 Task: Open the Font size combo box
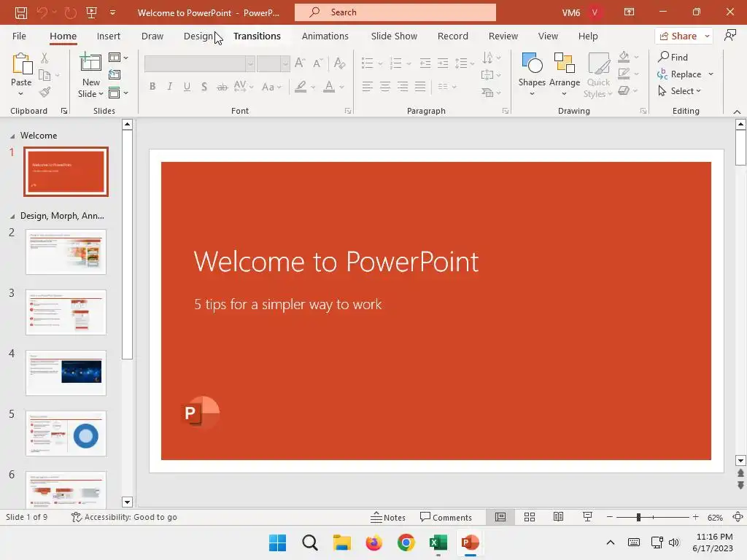pyautogui.click(x=274, y=63)
